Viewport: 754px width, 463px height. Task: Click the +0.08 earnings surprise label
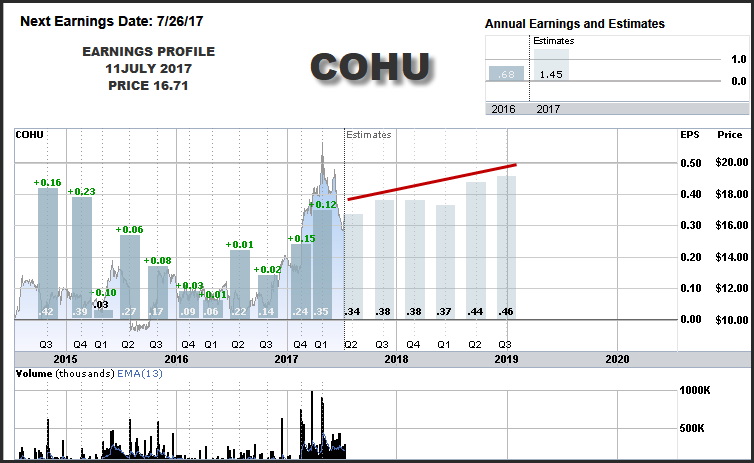coord(157,261)
